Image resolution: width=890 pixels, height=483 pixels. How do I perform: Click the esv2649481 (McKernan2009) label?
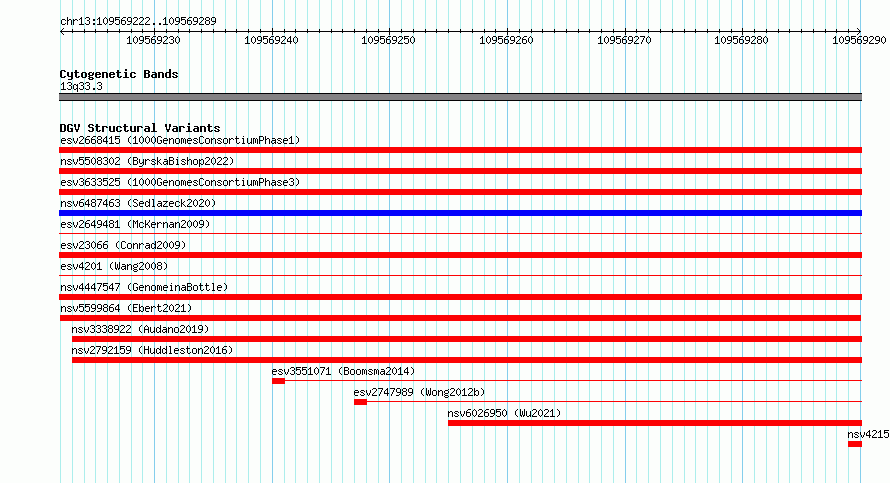(x=135, y=224)
